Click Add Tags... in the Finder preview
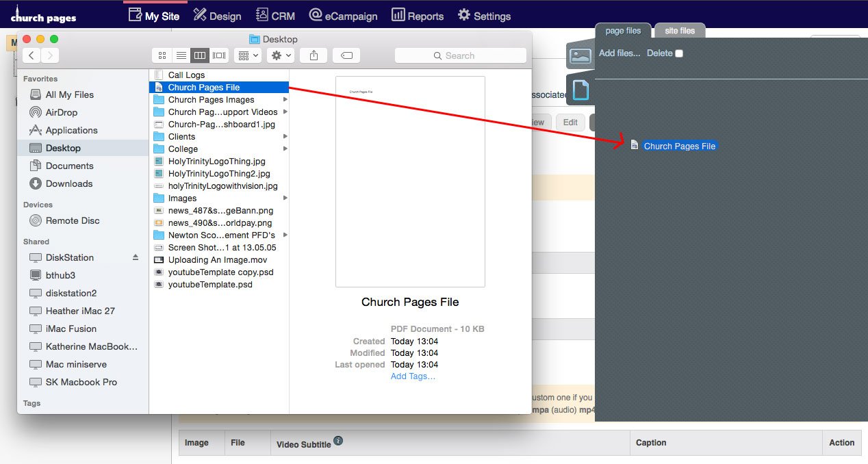The image size is (868, 464). [x=413, y=376]
